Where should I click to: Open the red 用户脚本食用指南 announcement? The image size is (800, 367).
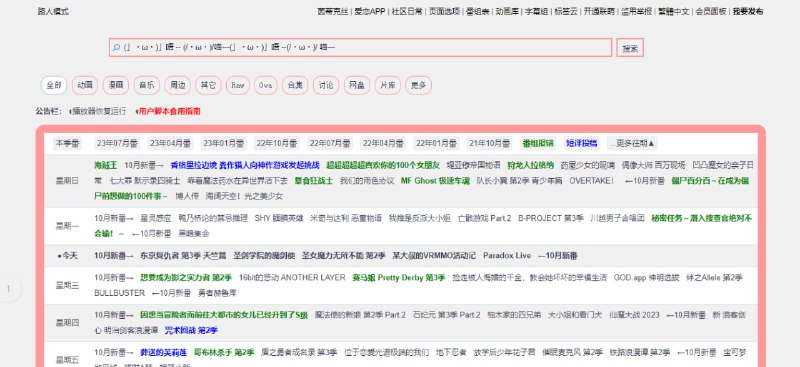tap(169, 111)
